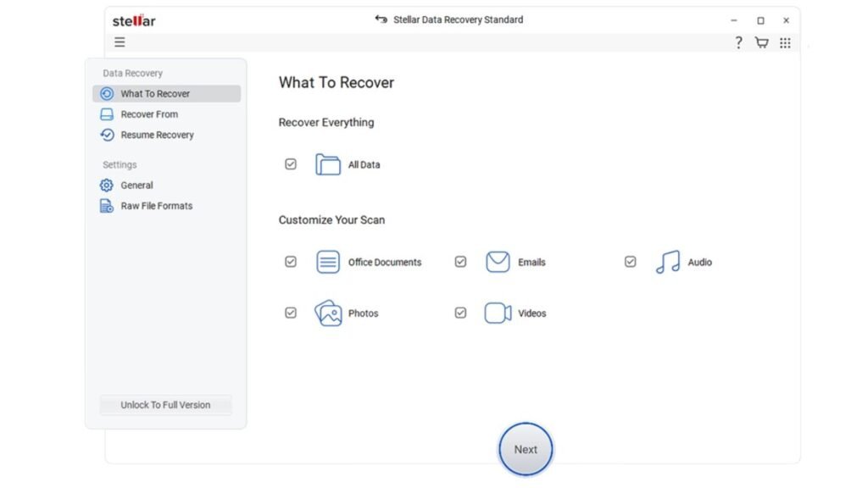Viewport: 868px width, 488px height.
Task: Uncheck the Photos checkbox
Action: coord(291,313)
